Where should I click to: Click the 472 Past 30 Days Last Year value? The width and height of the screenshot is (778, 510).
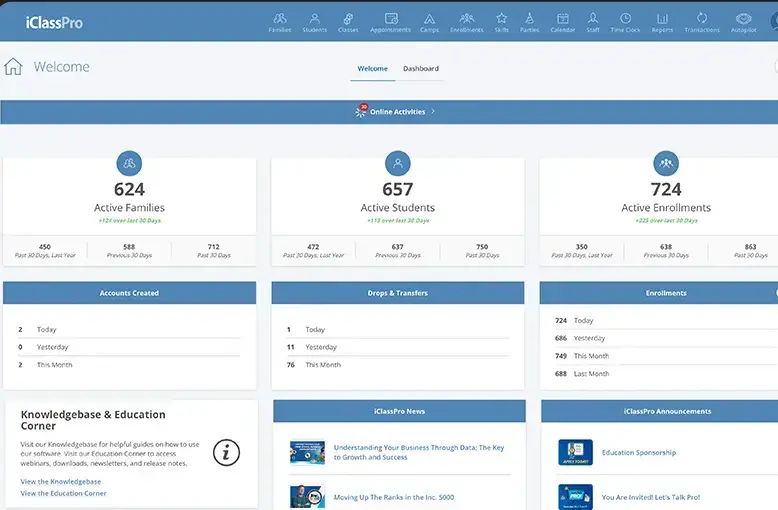pos(313,247)
